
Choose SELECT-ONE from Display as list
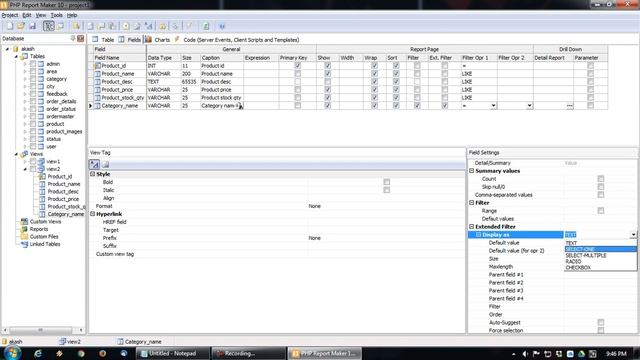(x=600, y=249)
